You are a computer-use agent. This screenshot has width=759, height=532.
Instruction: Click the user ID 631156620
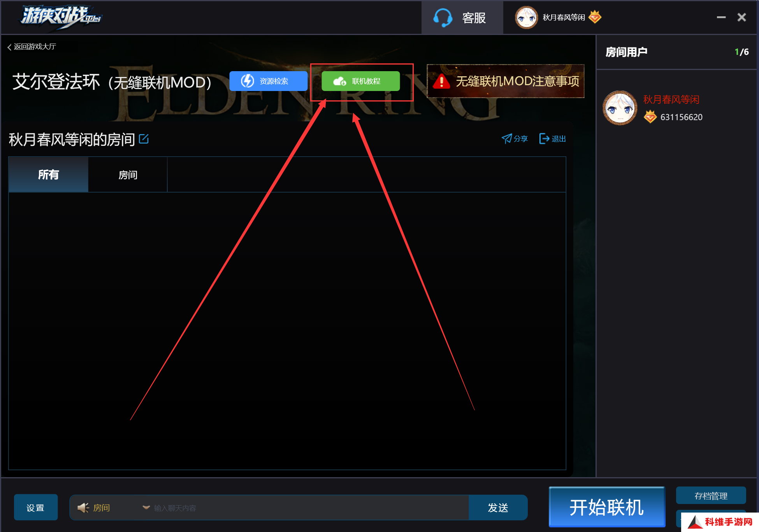(682, 117)
